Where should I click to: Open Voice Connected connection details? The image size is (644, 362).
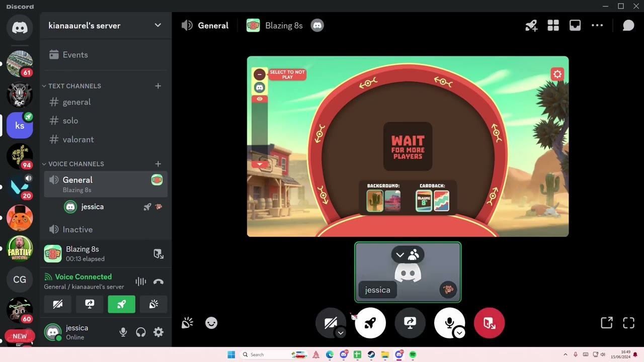pos(84,277)
